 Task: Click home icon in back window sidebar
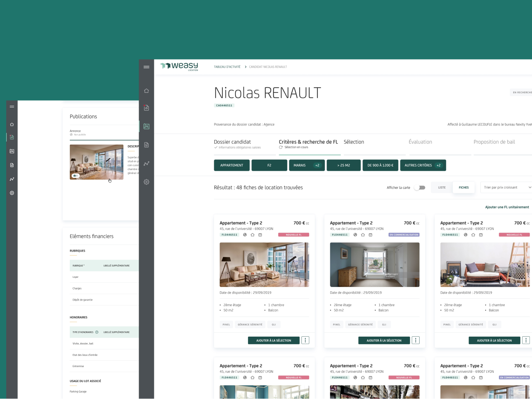tap(12, 124)
